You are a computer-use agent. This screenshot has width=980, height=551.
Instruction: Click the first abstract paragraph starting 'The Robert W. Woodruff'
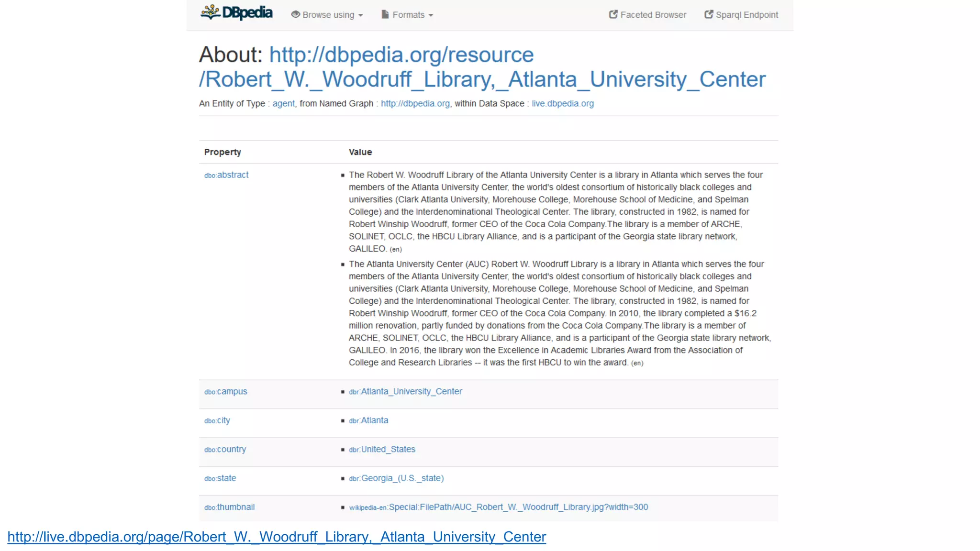(x=556, y=212)
